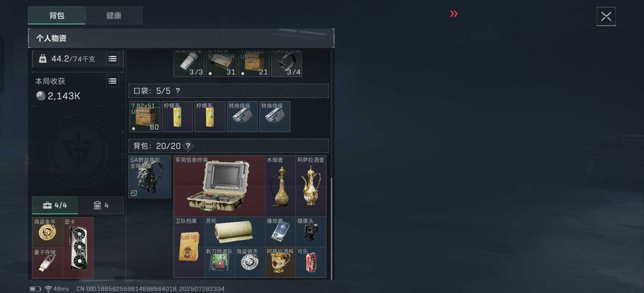Select the 水烟壶 hookah item
Viewport: 644px width, 293px height.
pos(280,186)
